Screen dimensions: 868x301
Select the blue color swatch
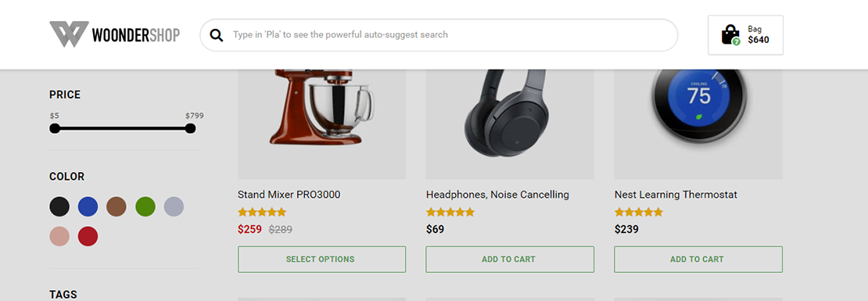(88, 206)
